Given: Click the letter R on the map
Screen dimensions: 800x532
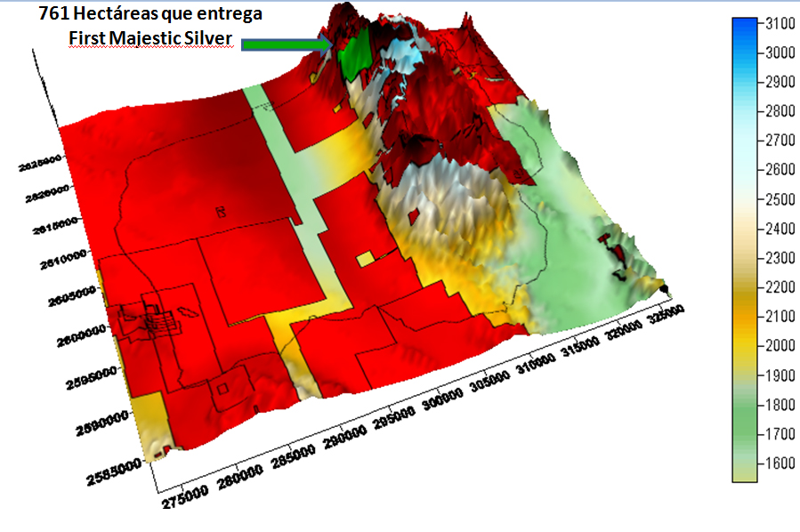Looking at the screenshot, I should click(220, 212).
